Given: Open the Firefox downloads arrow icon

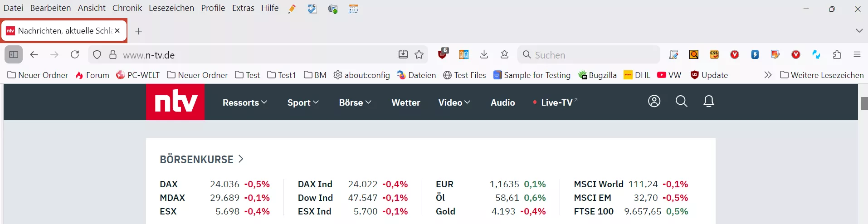Looking at the screenshot, I should pos(484,55).
